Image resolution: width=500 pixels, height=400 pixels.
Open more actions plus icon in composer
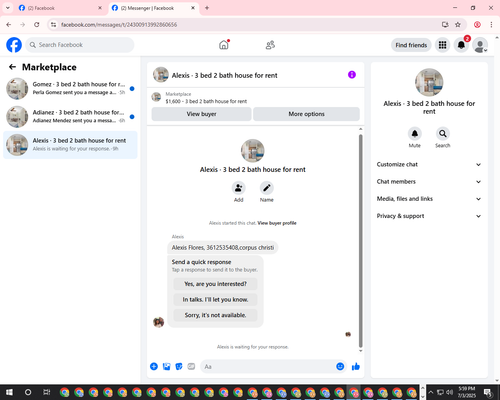click(x=154, y=367)
